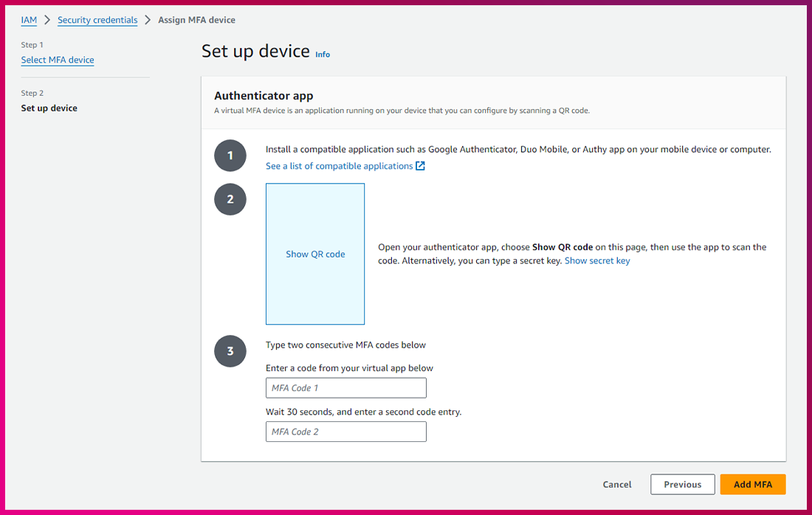Screen dimensions: 812x515
Task: Click the step 3 numbered circle
Action: [x=230, y=351]
